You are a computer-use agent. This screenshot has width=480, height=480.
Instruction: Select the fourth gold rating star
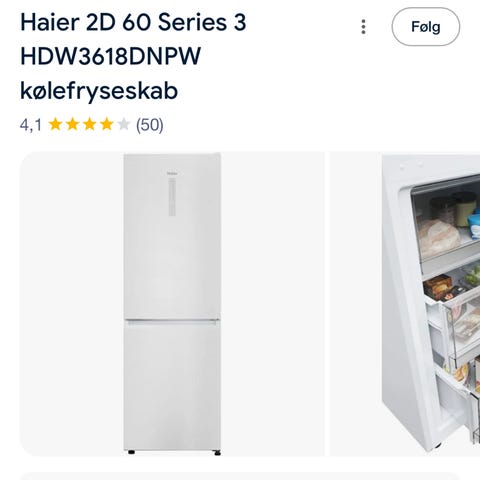106,124
